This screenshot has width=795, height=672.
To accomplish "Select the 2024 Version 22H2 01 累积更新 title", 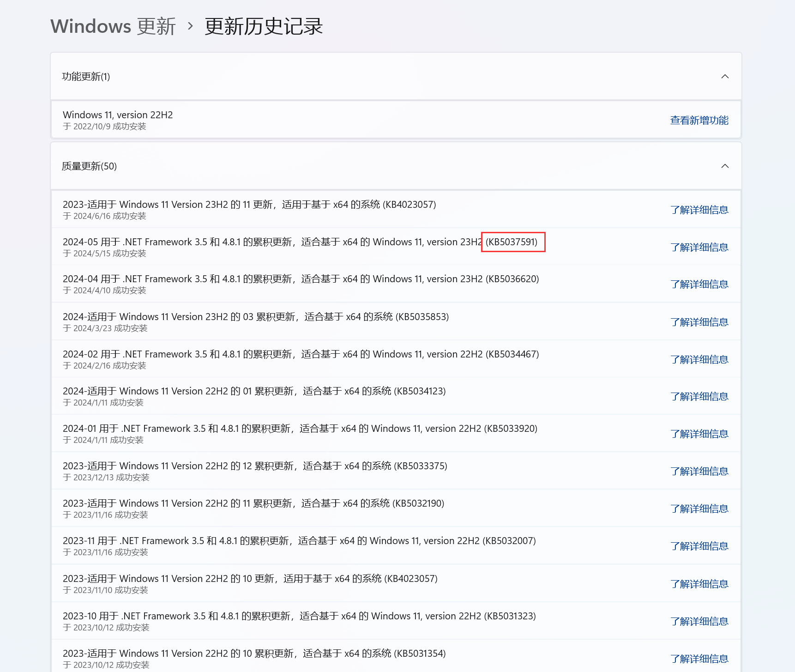I will tap(254, 391).
